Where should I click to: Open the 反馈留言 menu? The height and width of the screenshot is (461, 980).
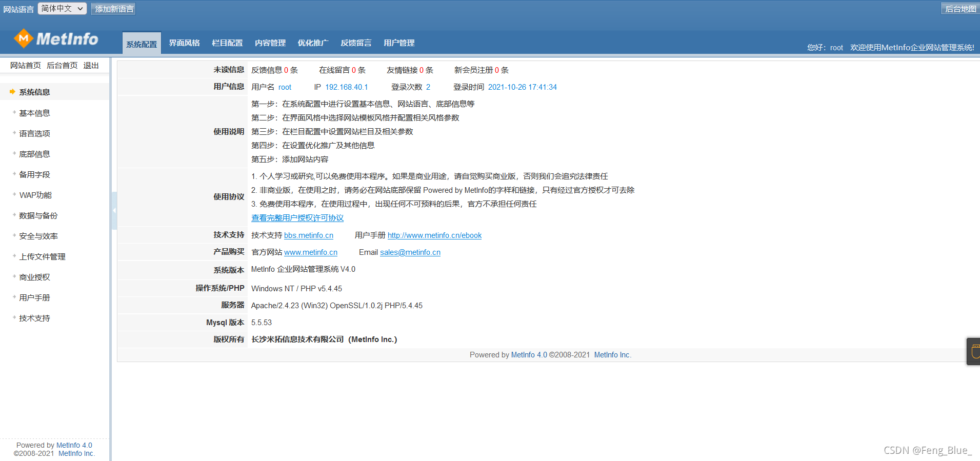click(356, 43)
